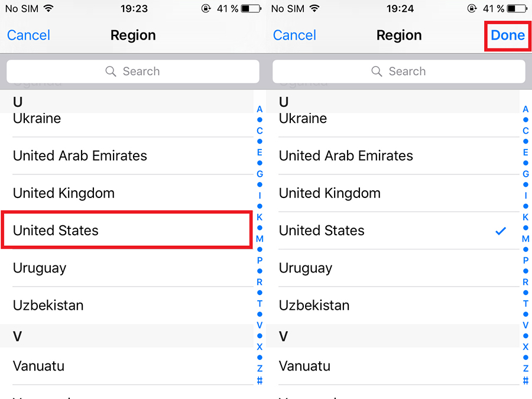Tap the Cancel button on the left screen
The image size is (532, 399).
[28, 35]
